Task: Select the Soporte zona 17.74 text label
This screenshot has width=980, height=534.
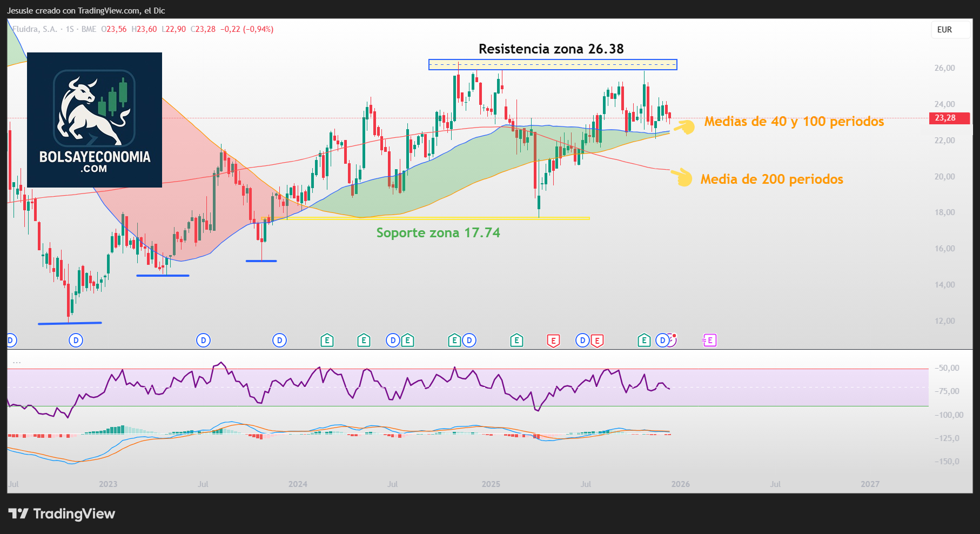Action: click(438, 233)
